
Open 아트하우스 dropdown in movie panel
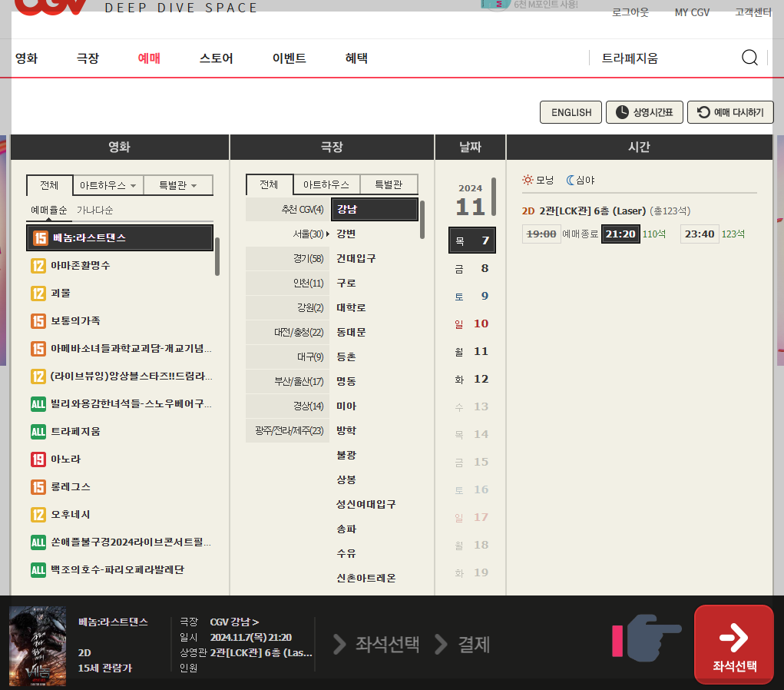click(108, 185)
